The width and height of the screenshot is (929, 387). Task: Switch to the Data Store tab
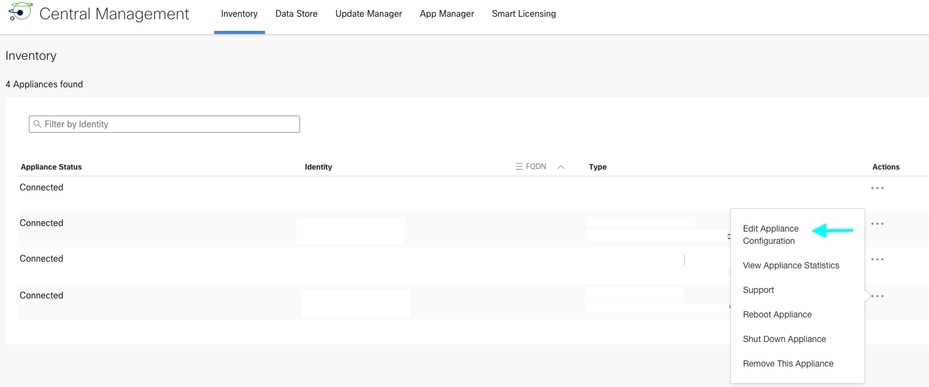(296, 14)
